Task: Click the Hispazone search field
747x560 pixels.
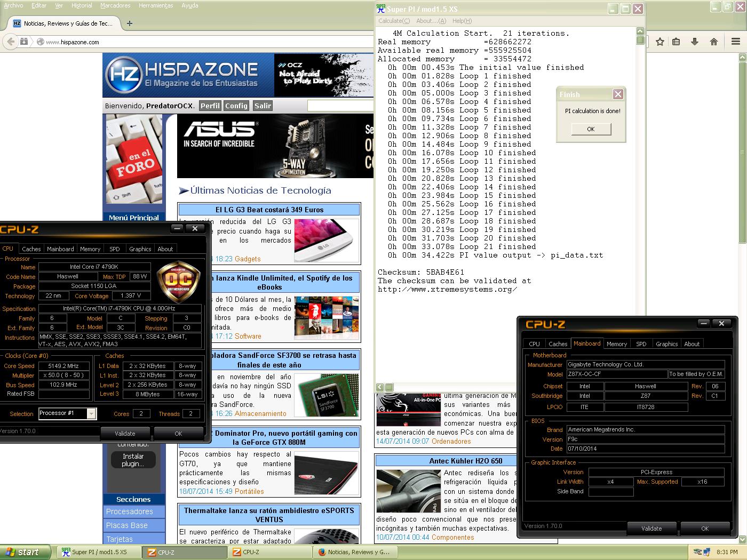Action: [x=340, y=106]
